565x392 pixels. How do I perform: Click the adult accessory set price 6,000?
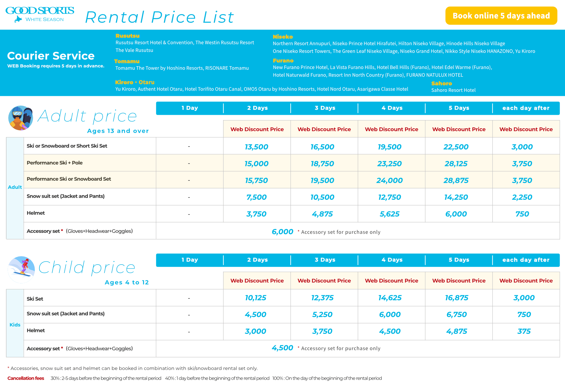click(x=282, y=232)
